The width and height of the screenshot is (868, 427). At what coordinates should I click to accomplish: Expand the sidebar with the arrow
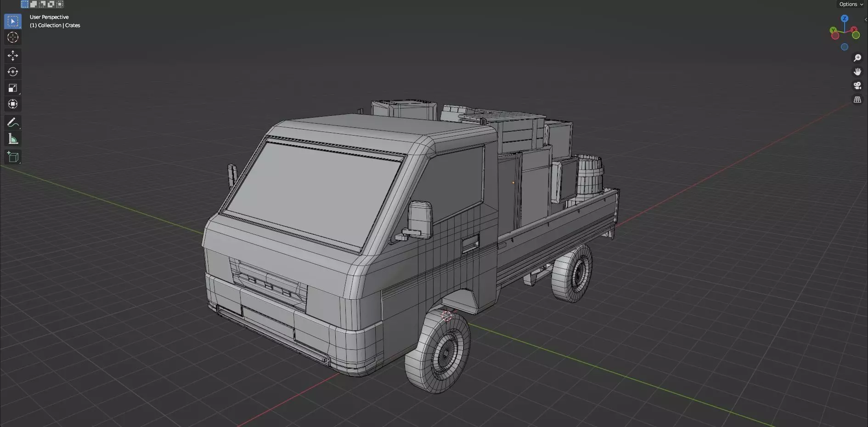(865, 20)
